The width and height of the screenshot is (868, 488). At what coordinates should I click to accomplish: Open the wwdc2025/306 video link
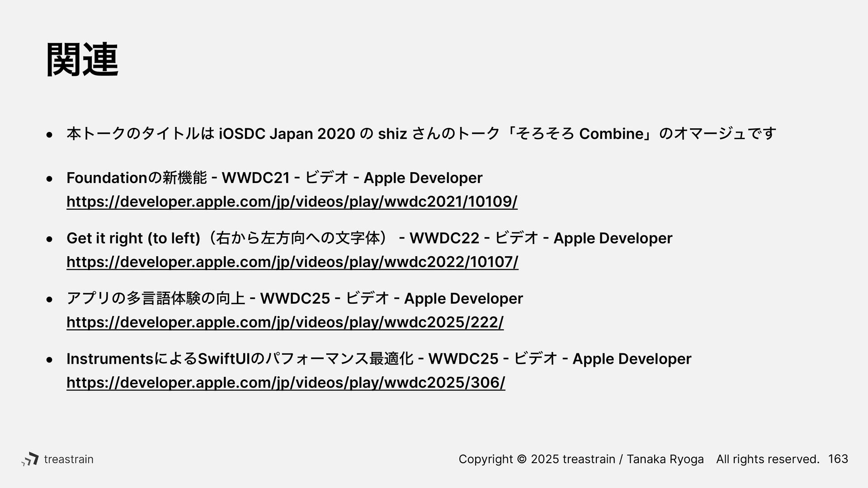(x=286, y=382)
